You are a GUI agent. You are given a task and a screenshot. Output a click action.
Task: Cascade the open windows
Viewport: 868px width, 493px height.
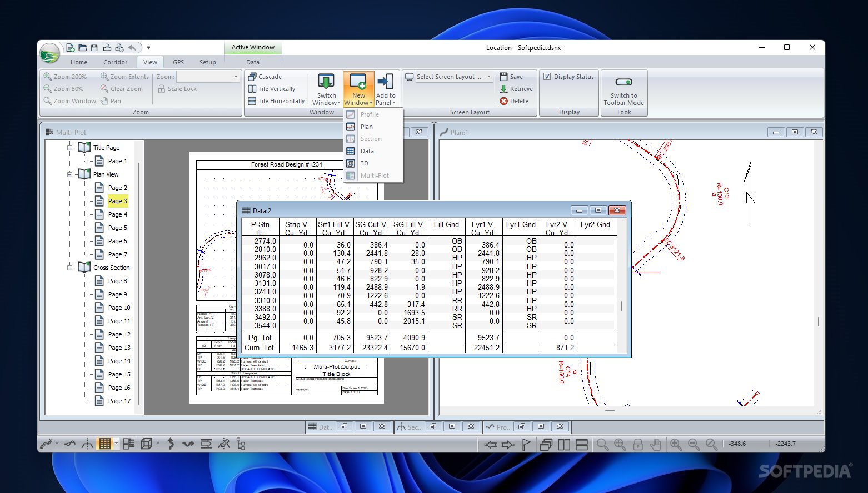pyautogui.click(x=265, y=77)
